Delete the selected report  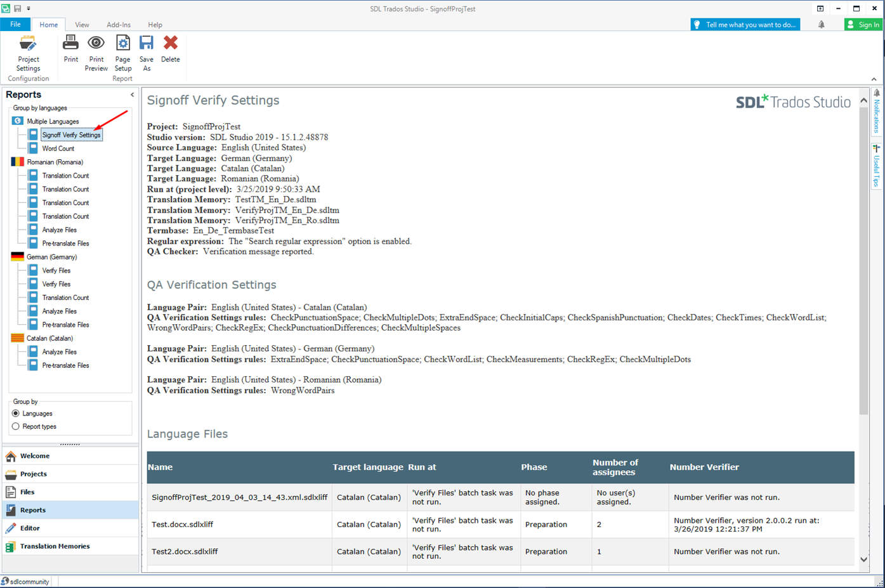coord(170,49)
